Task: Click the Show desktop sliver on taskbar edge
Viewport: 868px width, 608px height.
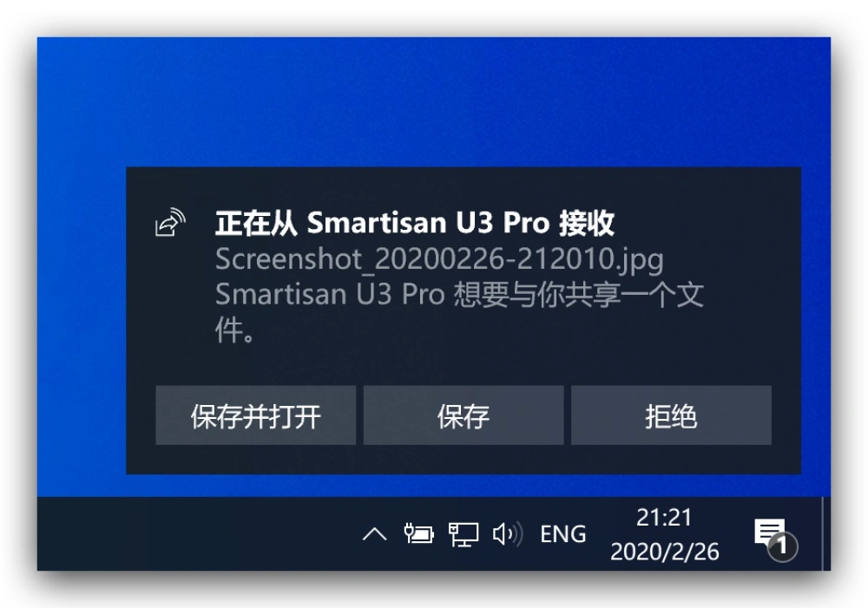Action: (x=826, y=534)
